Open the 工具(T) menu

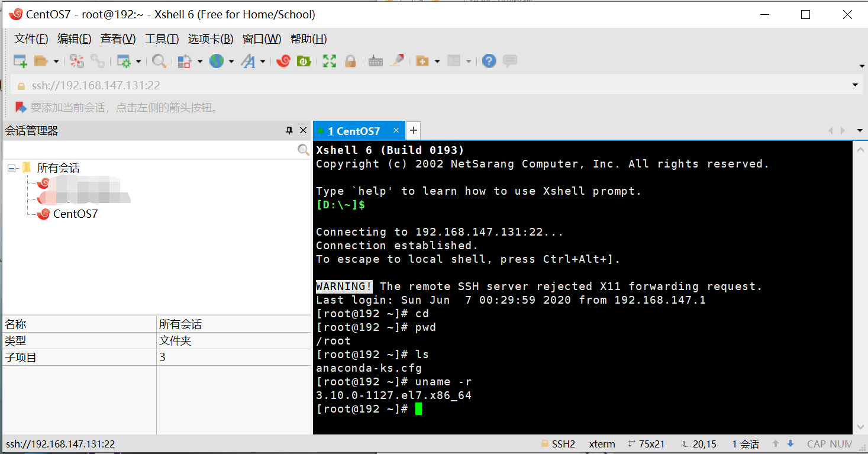tap(162, 39)
